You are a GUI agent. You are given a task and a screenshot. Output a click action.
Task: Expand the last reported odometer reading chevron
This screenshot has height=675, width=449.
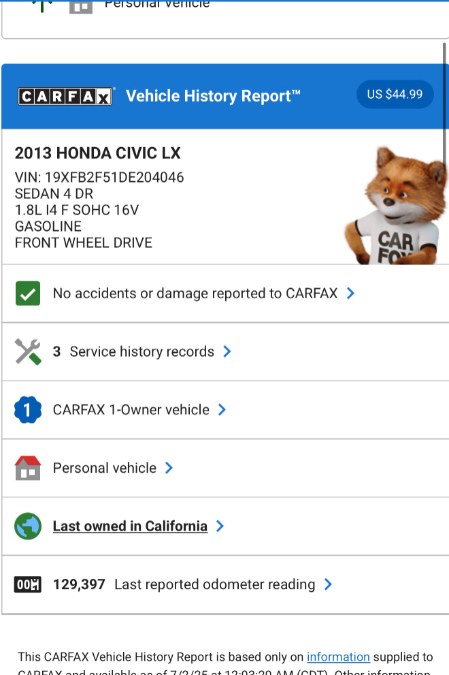pyautogui.click(x=328, y=584)
